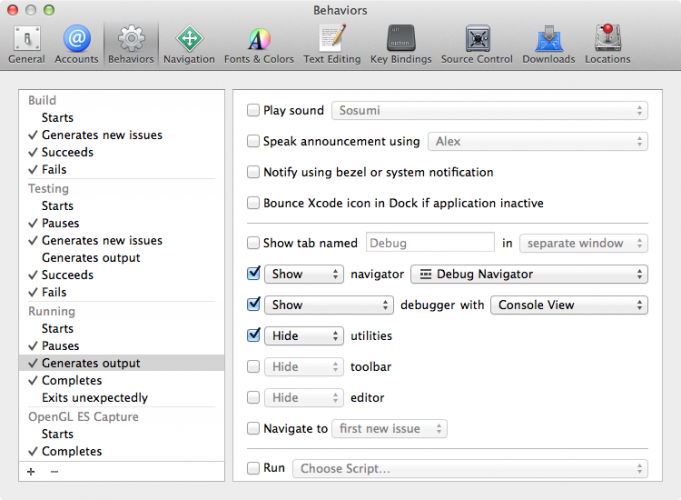
Task: Toggle Bounce Xcode icon in Dock checkbox
Action: click(x=253, y=202)
